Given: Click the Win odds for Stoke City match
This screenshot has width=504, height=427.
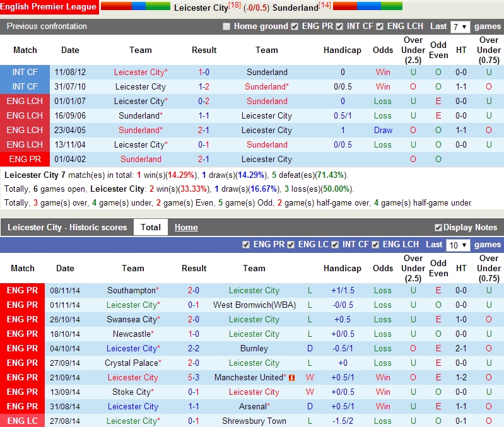Looking at the screenshot, I should coord(383,392).
